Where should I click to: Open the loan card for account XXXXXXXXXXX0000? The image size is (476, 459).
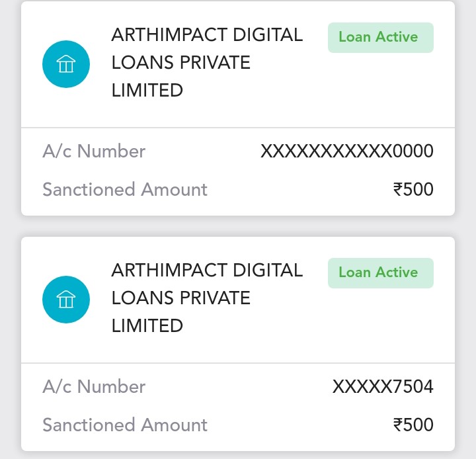tap(238, 108)
